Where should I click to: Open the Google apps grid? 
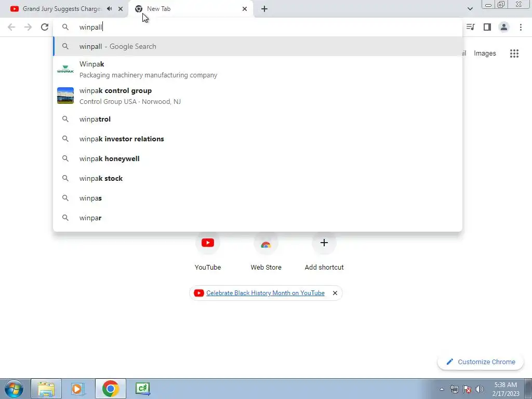click(x=514, y=54)
